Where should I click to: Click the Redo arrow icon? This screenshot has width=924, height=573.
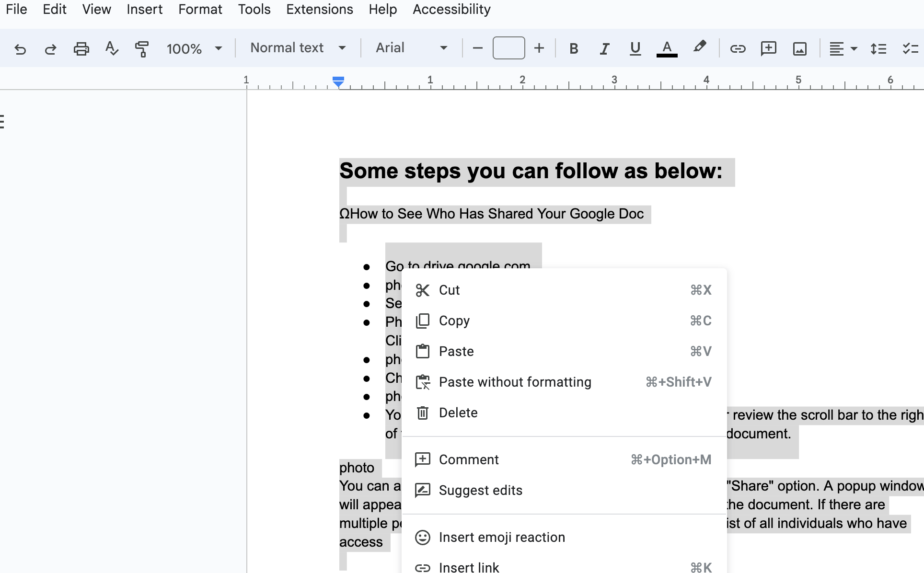[50, 48]
